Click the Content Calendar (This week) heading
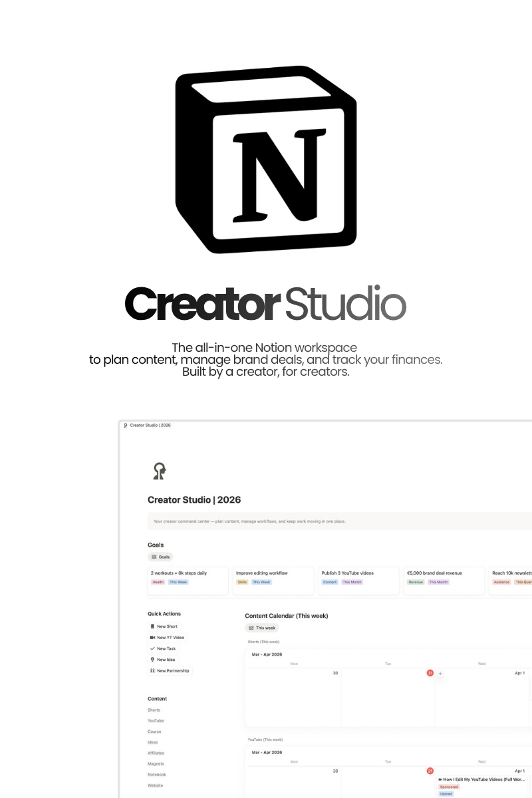 (x=287, y=616)
